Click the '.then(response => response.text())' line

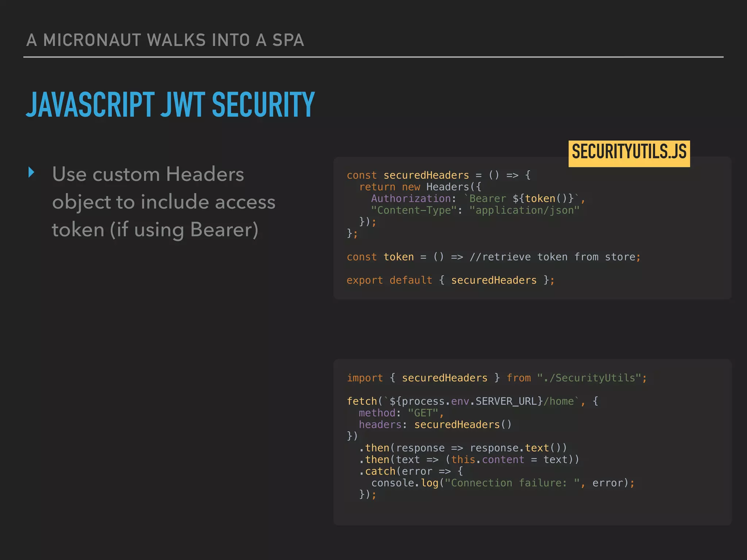(463, 448)
